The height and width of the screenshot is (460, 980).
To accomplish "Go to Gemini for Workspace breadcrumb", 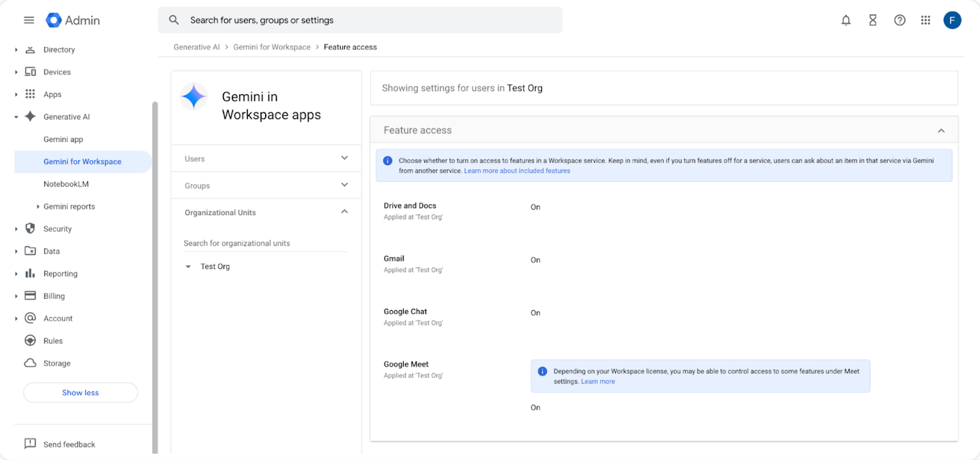I will [272, 47].
